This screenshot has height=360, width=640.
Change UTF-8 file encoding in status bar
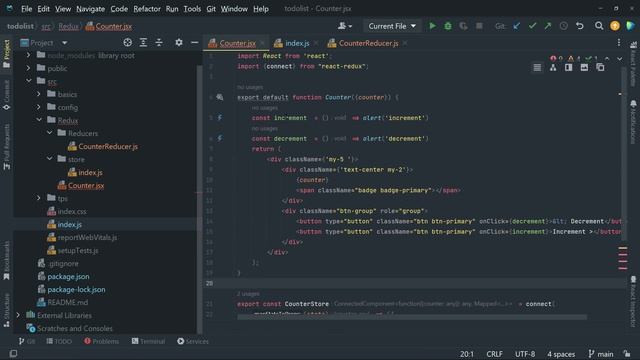pyautogui.click(x=525, y=354)
